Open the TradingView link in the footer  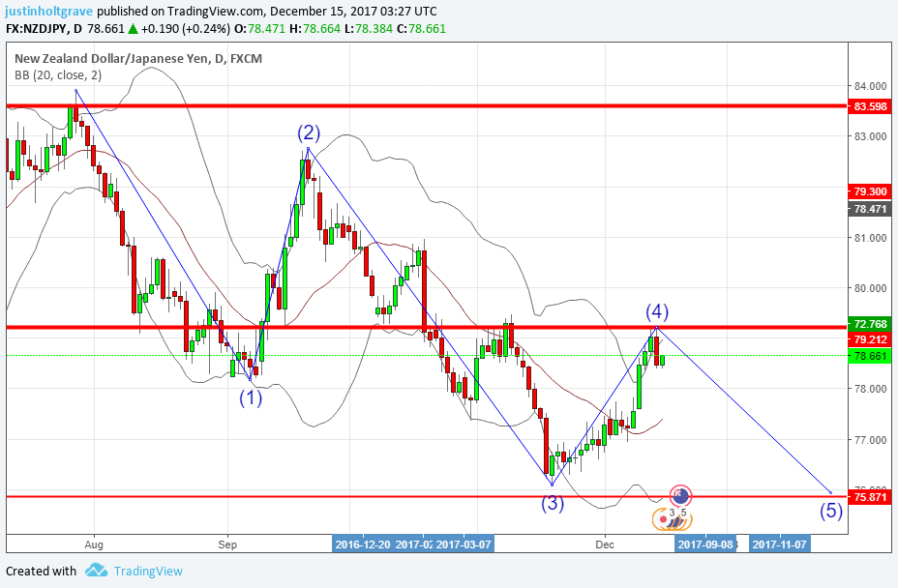(x=148, y=571)
